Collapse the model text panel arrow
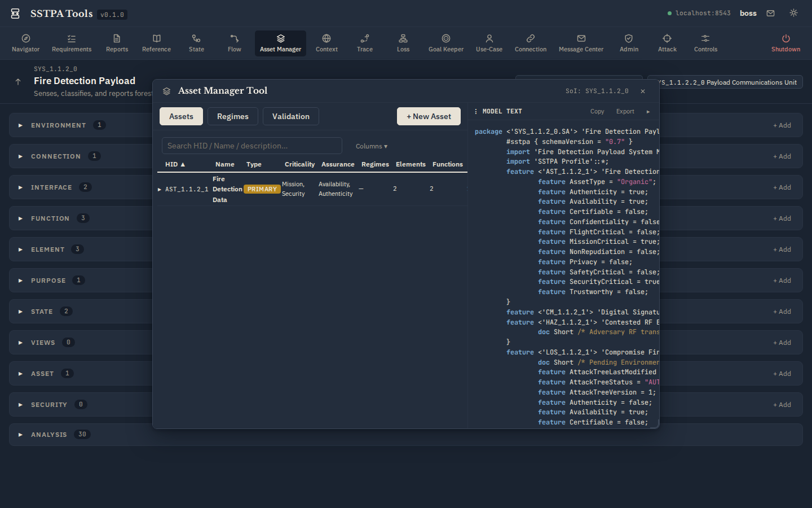 [648, 111]
